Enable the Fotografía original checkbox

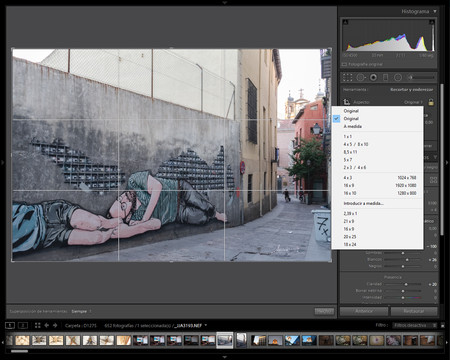click(x=344, y=64)
